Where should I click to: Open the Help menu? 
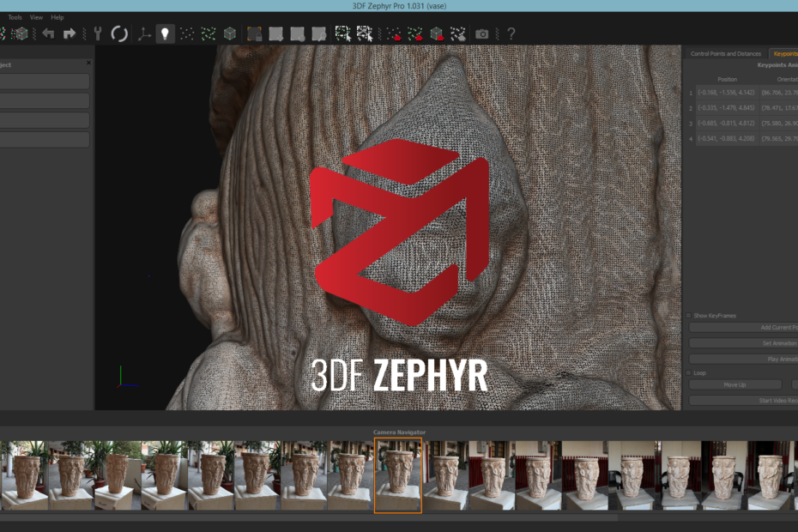[57, 17]
